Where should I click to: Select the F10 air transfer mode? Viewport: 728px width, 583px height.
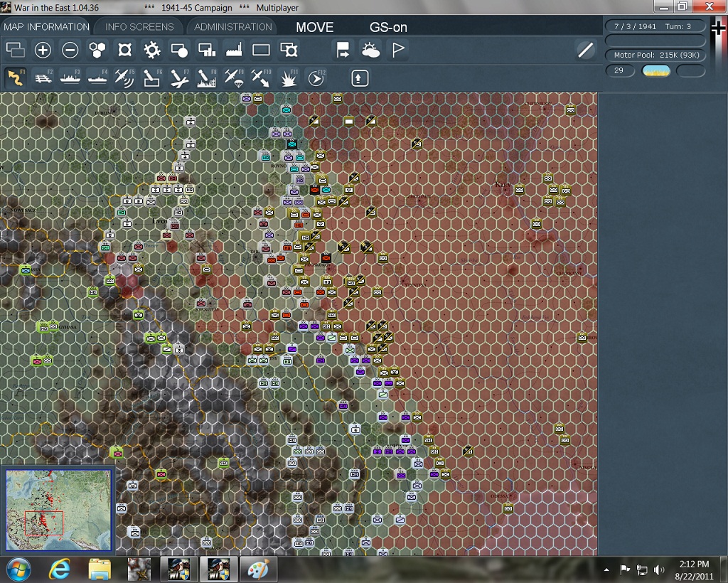(x=261, y=78)
